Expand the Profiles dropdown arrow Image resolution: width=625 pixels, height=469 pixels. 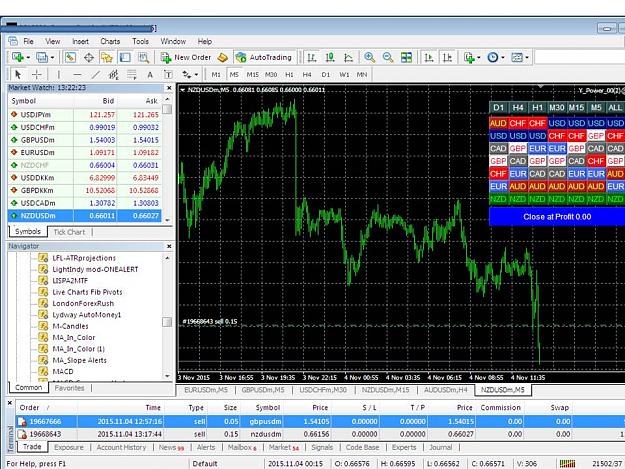(52, 58)
